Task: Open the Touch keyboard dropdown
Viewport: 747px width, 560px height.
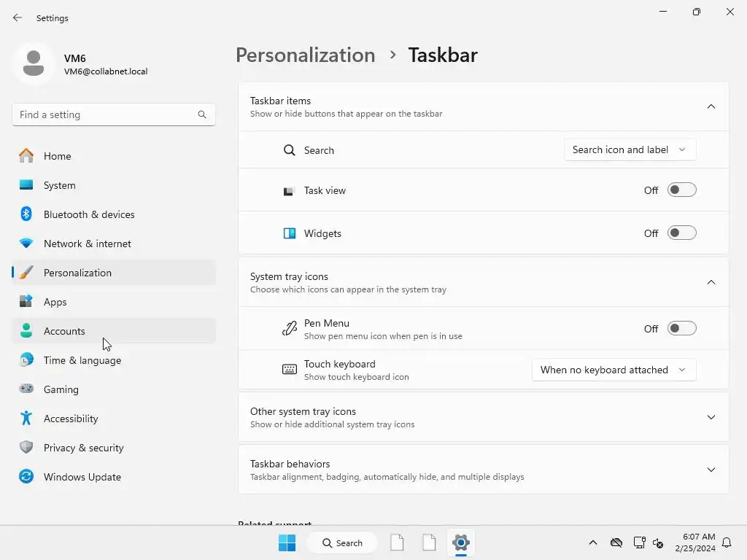Action: tap(614, 370)
